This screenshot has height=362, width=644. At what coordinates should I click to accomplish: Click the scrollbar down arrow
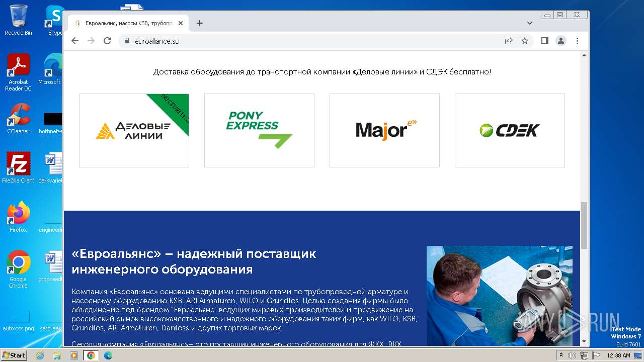[x=584, y=341]
